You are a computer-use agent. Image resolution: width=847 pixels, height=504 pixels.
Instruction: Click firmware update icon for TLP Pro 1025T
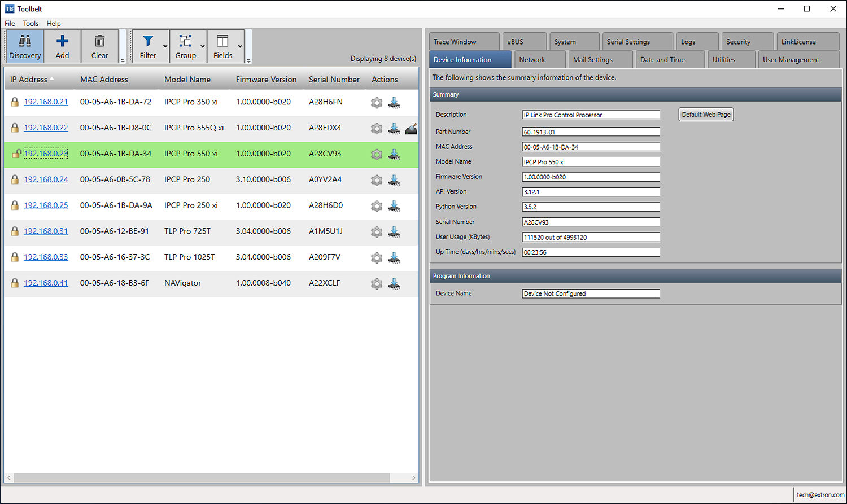point(394,258)
